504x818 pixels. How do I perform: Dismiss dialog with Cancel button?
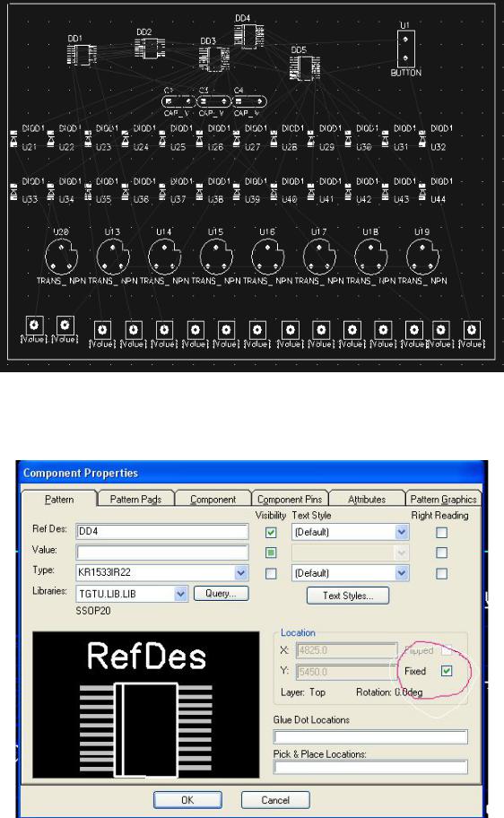[275, 800]
